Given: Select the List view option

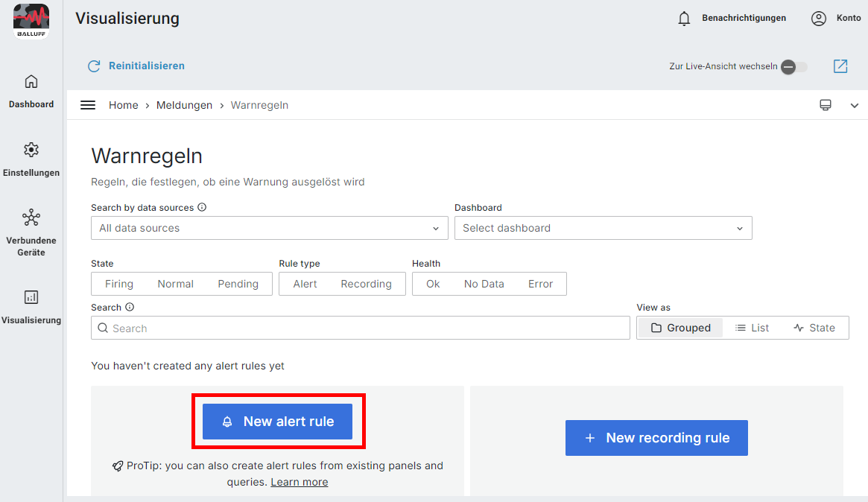Looking at the screenshot, I should (752, 328).
